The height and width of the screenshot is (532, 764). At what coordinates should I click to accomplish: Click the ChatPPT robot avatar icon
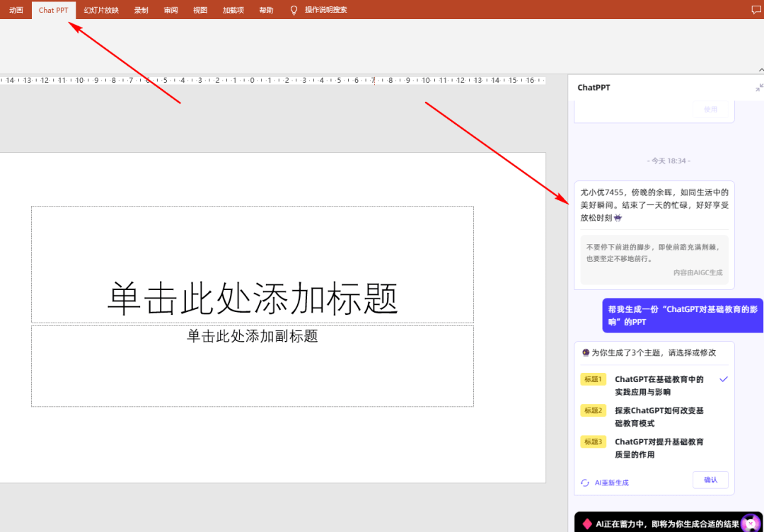coord(751,524)
